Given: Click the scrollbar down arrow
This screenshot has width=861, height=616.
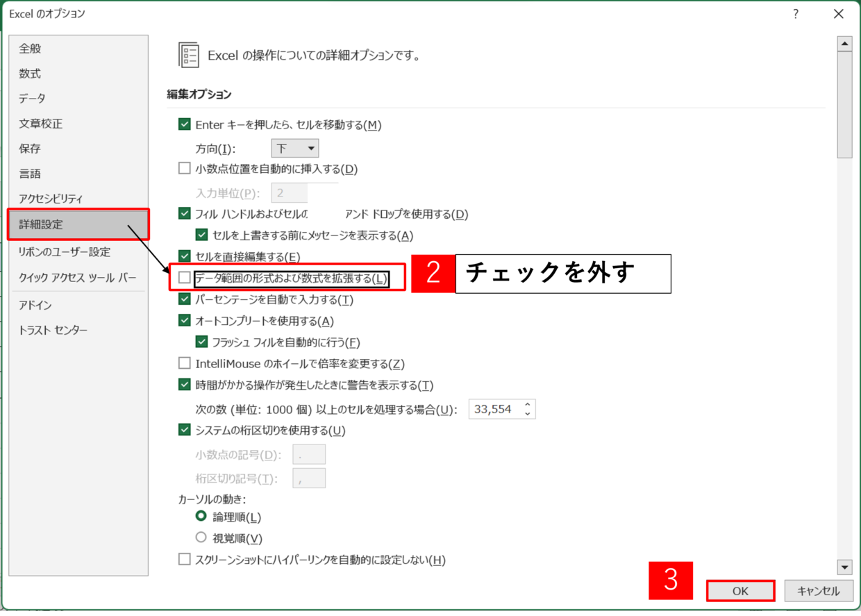Looking at the screenshot, I should (844, 567).
